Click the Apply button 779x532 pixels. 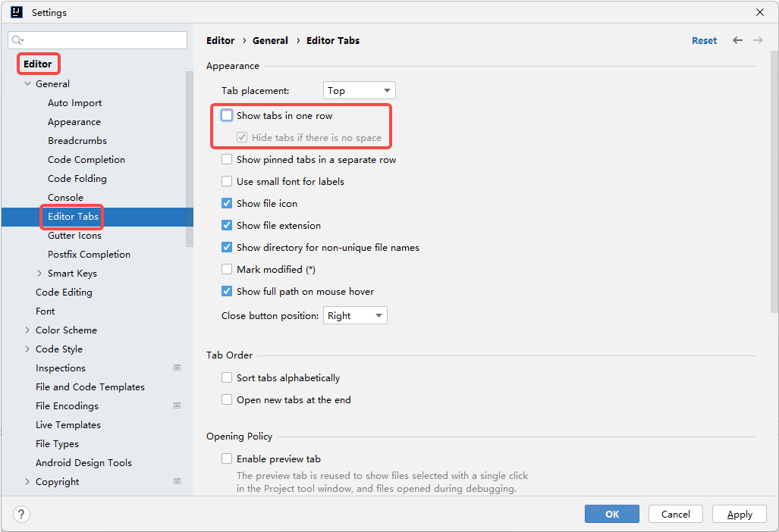click(740, 514)
